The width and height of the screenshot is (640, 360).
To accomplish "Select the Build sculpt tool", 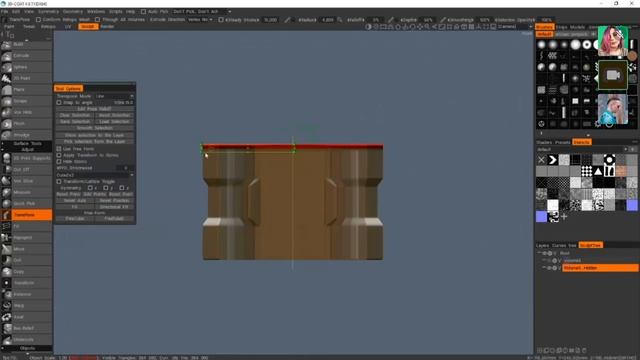I will [x=26, y=44].
